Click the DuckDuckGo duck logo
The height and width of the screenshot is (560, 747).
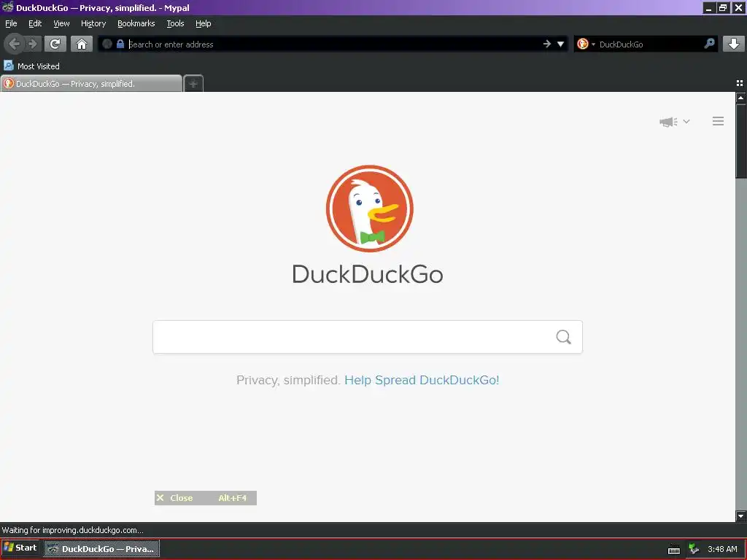point(370,209)
